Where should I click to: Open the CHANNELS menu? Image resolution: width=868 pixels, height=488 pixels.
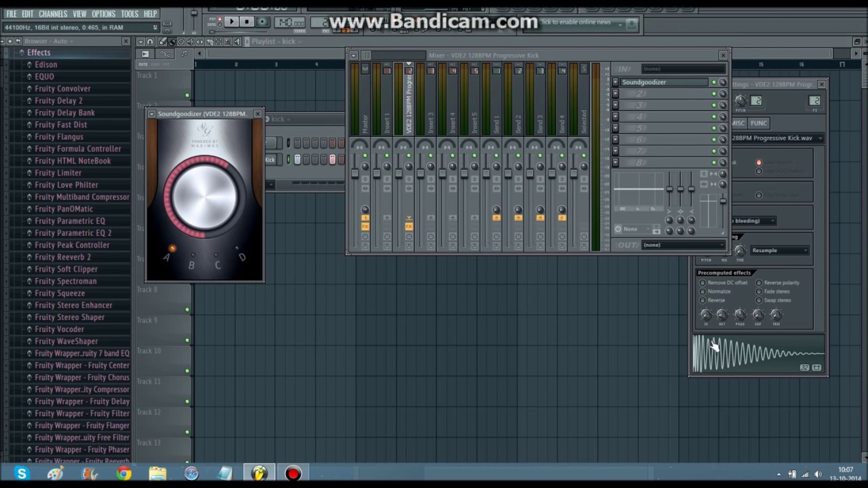pos(53,14)
